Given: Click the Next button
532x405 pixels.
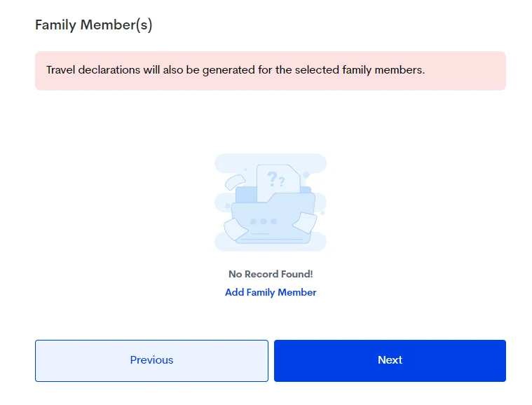Looking at the screenshot, I should (x=390, y=360).
